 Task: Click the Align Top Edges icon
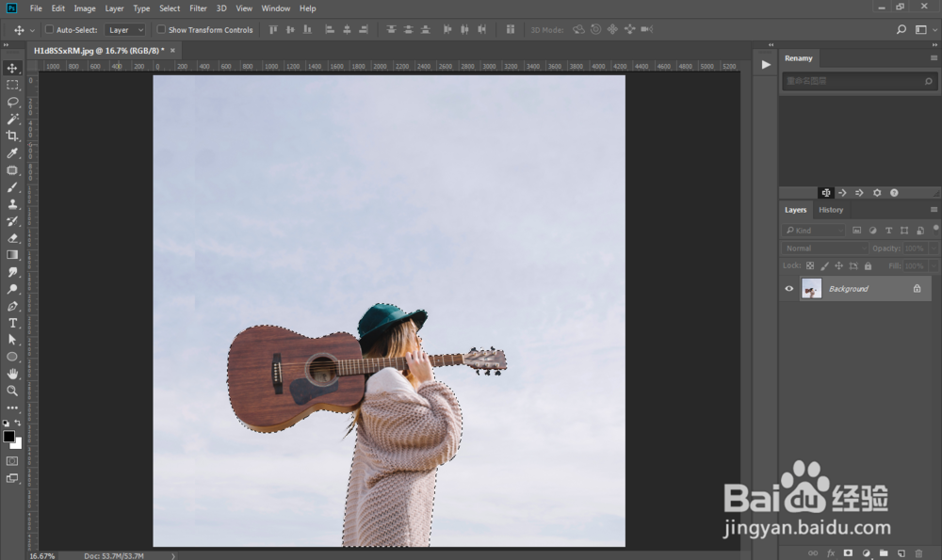coord(273,29)
